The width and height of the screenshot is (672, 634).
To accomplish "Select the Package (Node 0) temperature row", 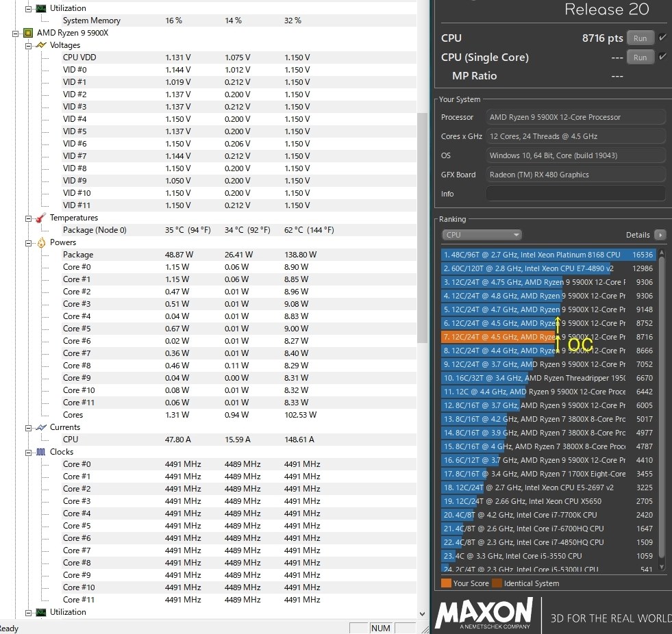I will point(239,230).
